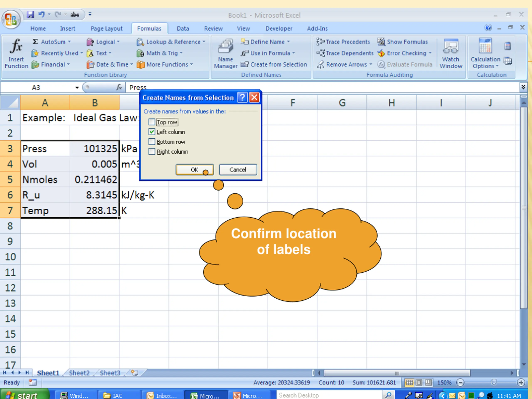
Task: Open the Watch Window
Action: click(x=451, y=53)
